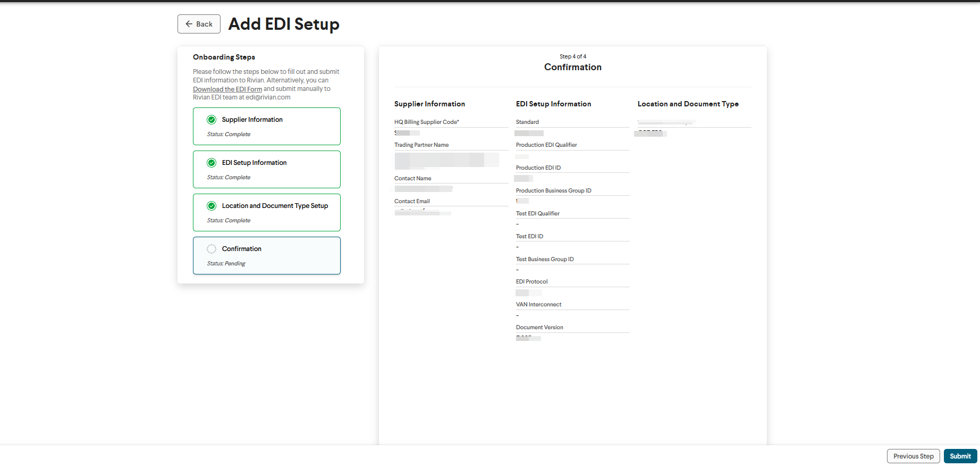The width and height of the screenshot is (980, 467).
Task: Click the HQ Billing Supplier Code value
Action: pyautogui.click(x=407, y=133)
